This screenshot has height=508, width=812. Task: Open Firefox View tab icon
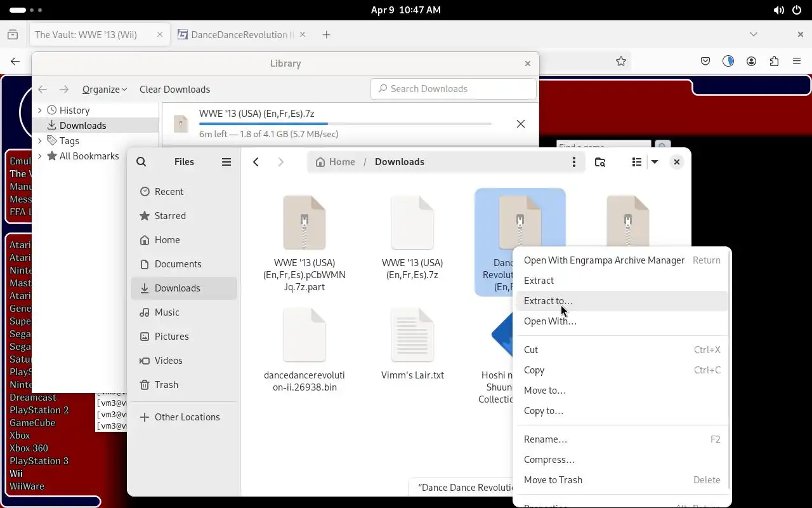pyautogui.click(x=13, y=35)
